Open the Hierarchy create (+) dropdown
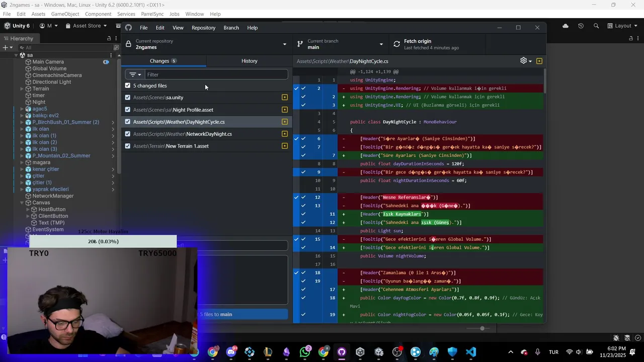644x362 pixels. pos(7,47)
